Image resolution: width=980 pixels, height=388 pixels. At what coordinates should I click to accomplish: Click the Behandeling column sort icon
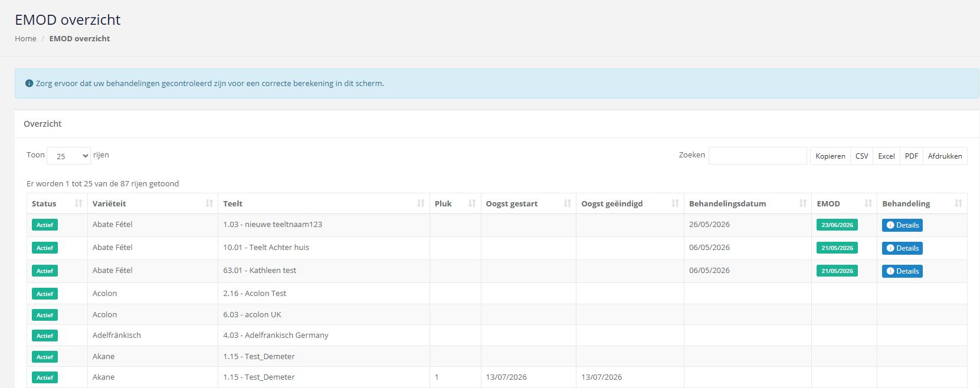point(958,203)
